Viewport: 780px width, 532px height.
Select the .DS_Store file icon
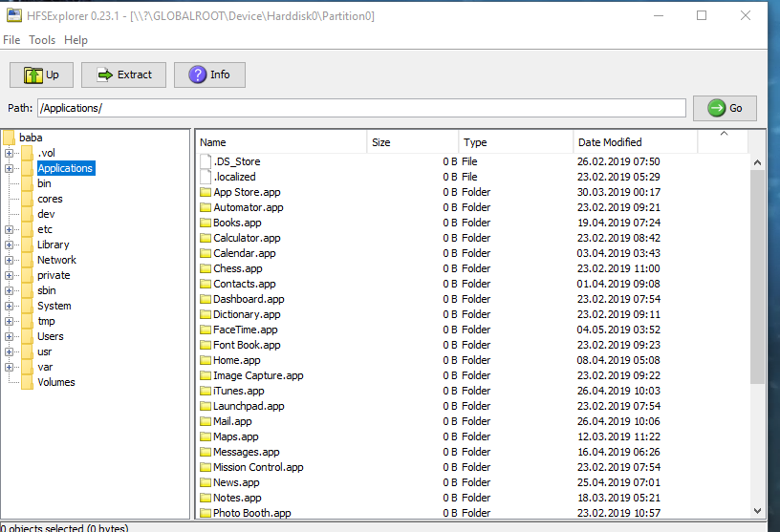click(206, 161)
